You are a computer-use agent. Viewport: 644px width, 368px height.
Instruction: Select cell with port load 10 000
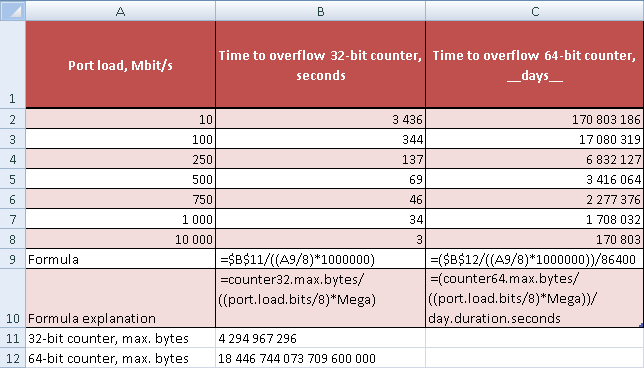(120, 239)
